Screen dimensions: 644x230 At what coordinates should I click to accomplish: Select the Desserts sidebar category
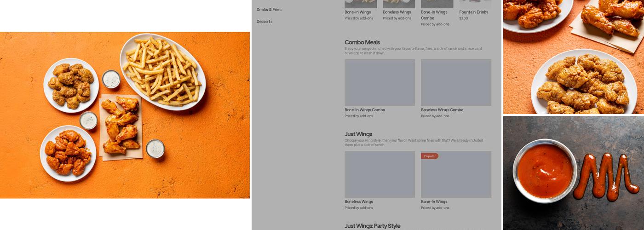click(x=264, y=22)
